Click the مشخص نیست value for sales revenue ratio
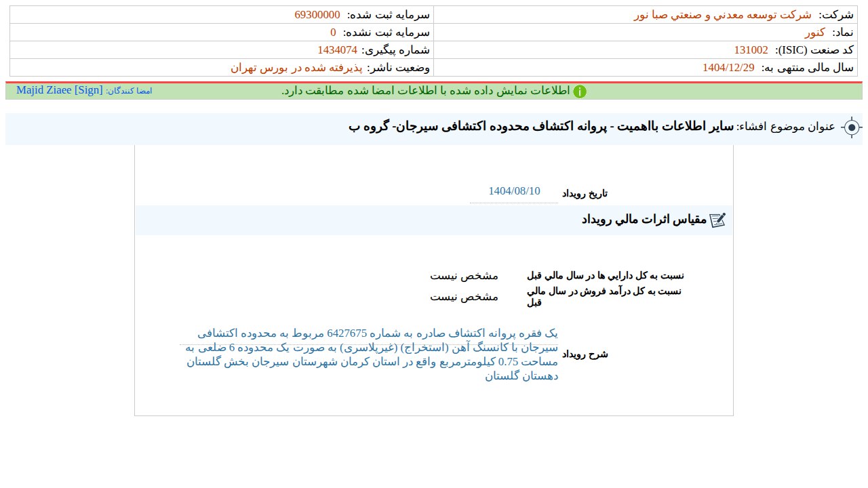This screenshot has width=868, height=488. pos(464,297)
